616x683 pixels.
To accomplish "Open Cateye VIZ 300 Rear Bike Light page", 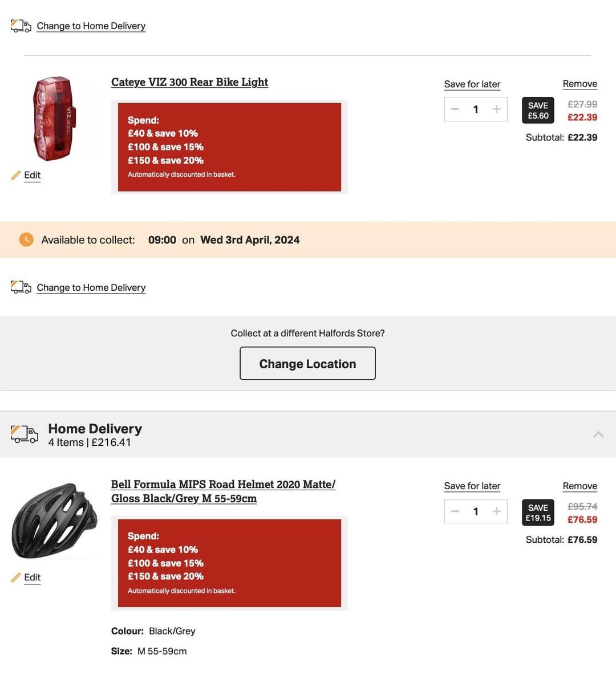I will (x=189, y=82).
